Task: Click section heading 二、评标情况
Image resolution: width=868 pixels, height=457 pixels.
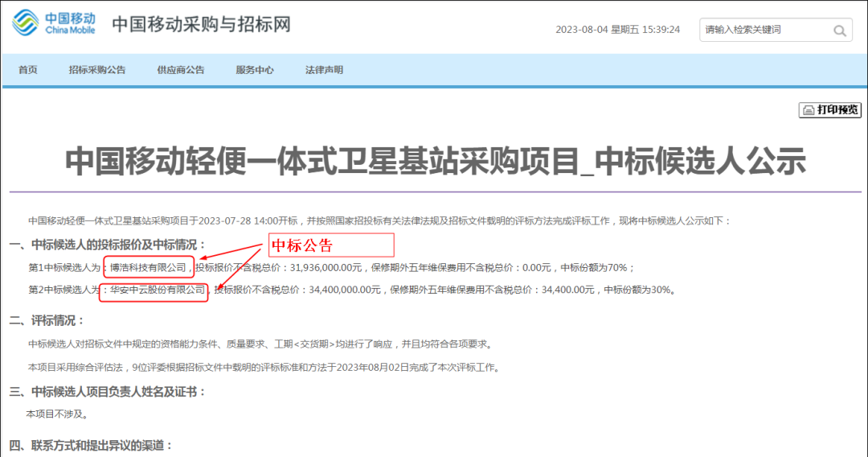Action: 47,321
